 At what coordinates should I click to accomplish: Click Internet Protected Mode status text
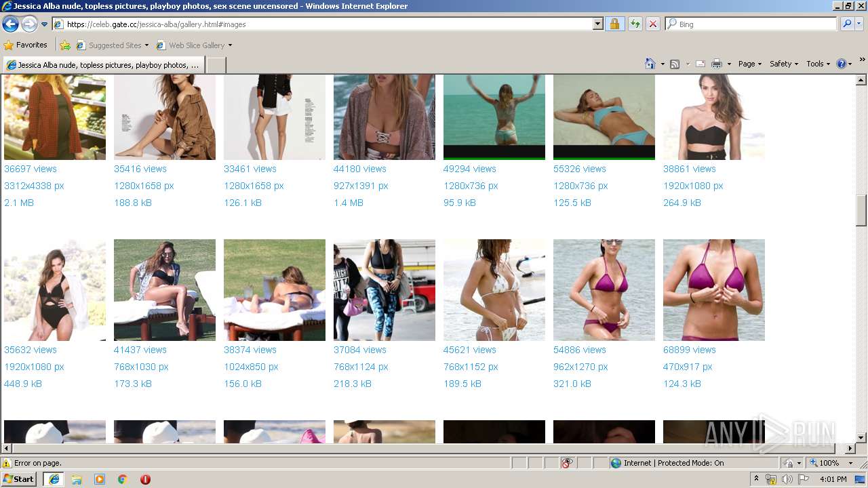[x=673, y=463]
